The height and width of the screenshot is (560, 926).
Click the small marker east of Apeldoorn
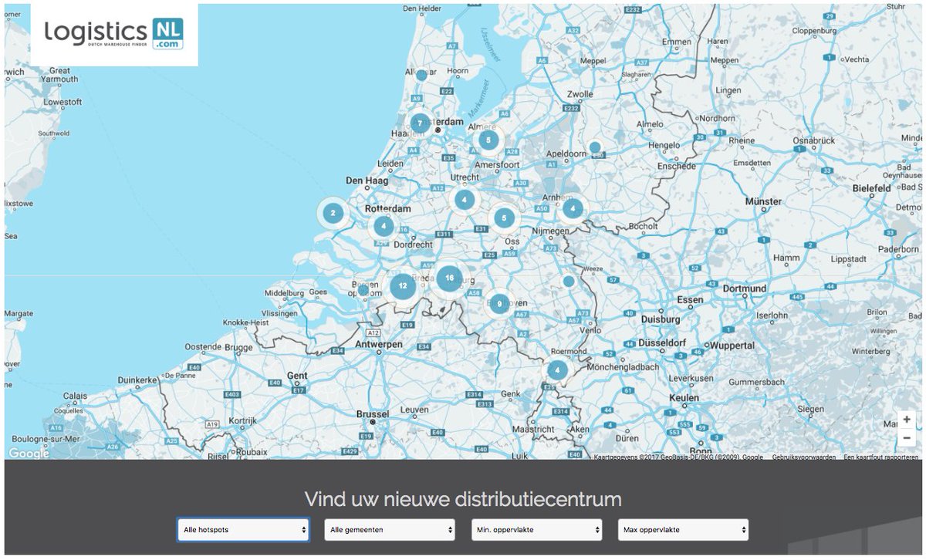pos(595,147)
